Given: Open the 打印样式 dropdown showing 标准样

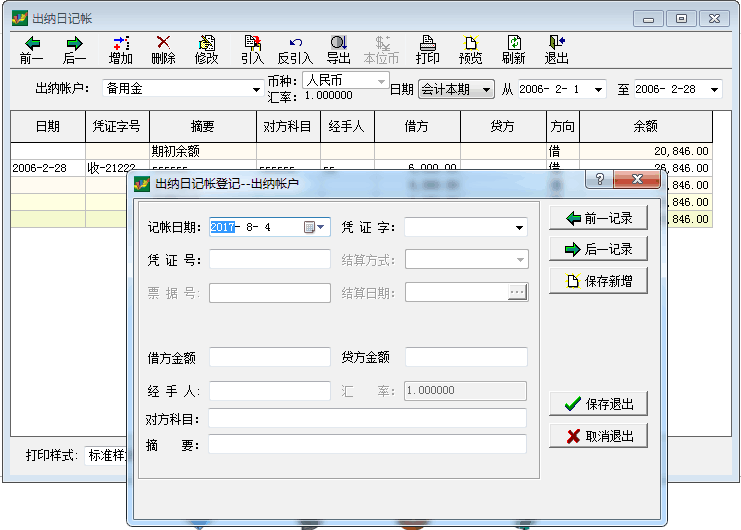Looking at the screenshot, I should (106, 455).
